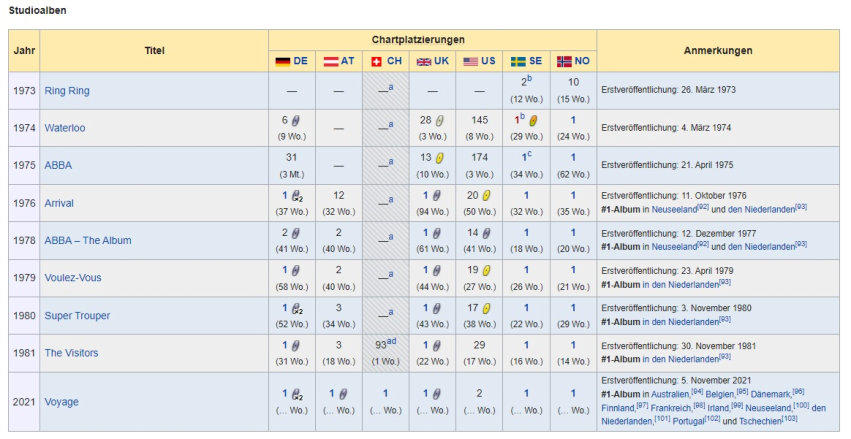This screenshot has height=439, width=851.
Task: Open the Voulez-Vous album link
Action: point(73,278)
